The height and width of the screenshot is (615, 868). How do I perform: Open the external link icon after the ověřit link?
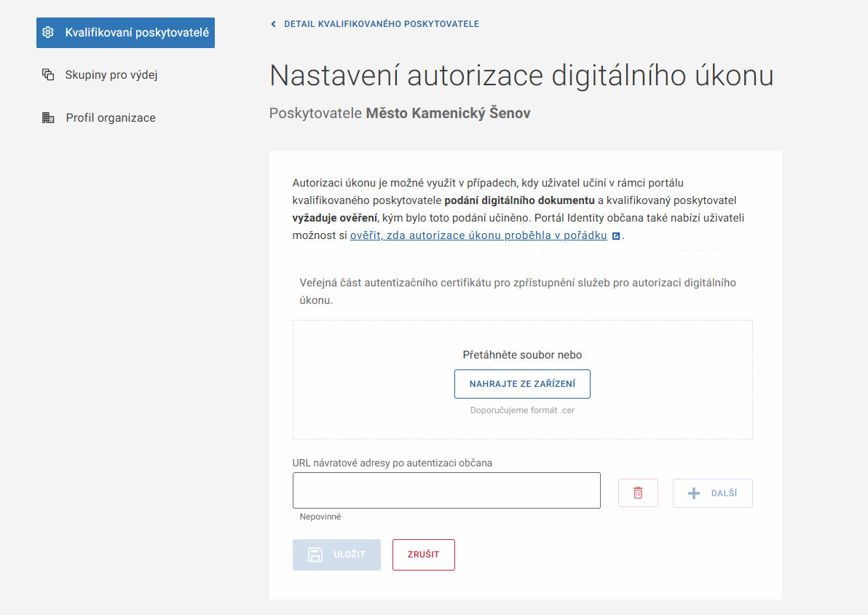pos(615,235)
